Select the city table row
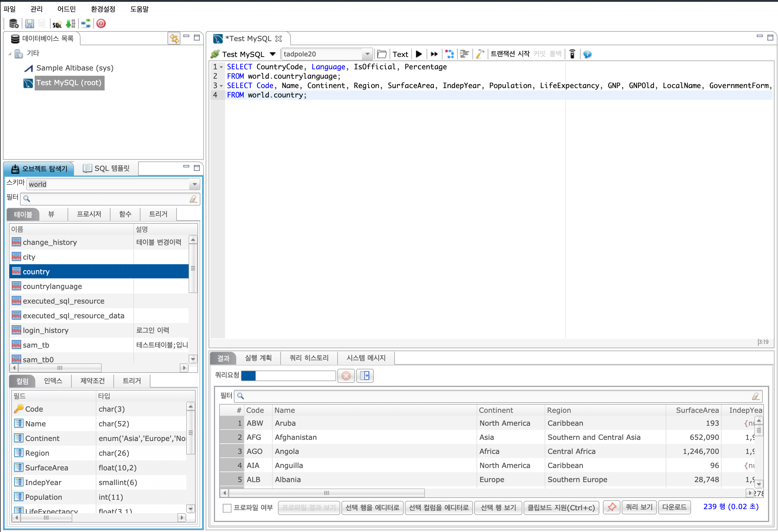Image resolution: width=778 pixels, height=532 pixels. [x=99, y=257]
